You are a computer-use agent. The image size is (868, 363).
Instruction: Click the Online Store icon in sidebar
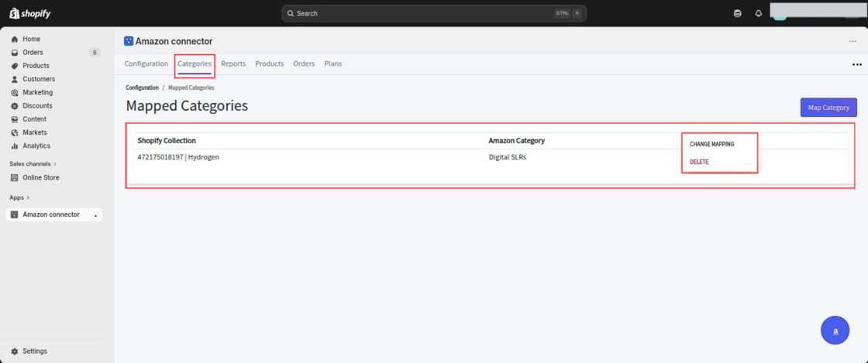[15, 178]
